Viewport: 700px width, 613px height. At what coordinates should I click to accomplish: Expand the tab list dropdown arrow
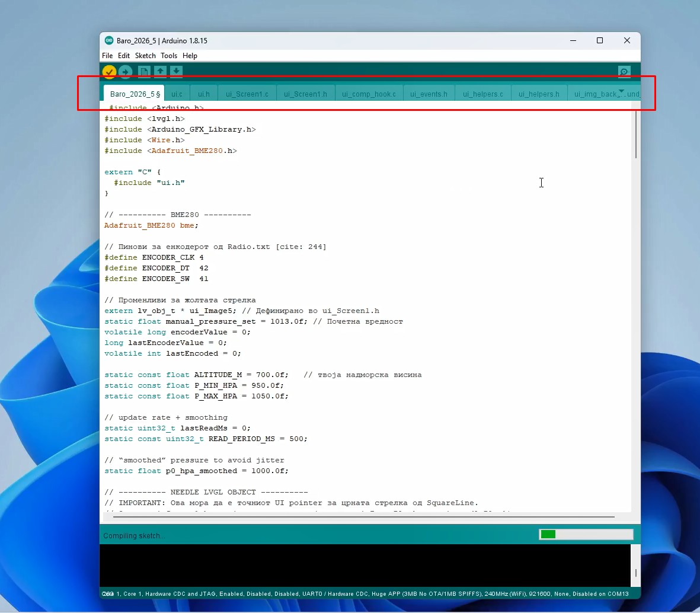coord(621,91)
